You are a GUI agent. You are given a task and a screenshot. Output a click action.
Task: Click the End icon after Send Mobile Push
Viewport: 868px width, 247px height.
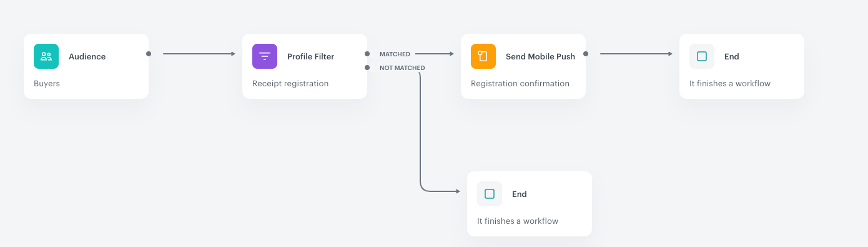[702, 56]
